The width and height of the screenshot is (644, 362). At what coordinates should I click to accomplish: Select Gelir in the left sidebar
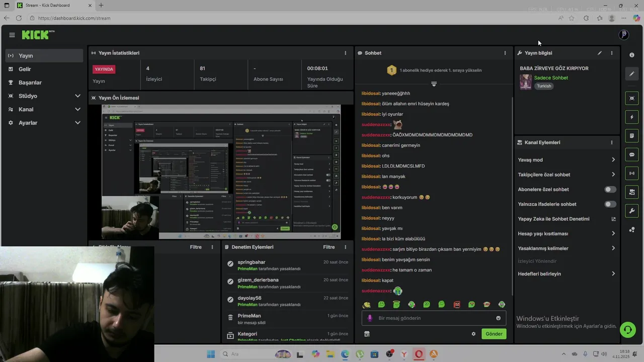[x=44, y=69]
